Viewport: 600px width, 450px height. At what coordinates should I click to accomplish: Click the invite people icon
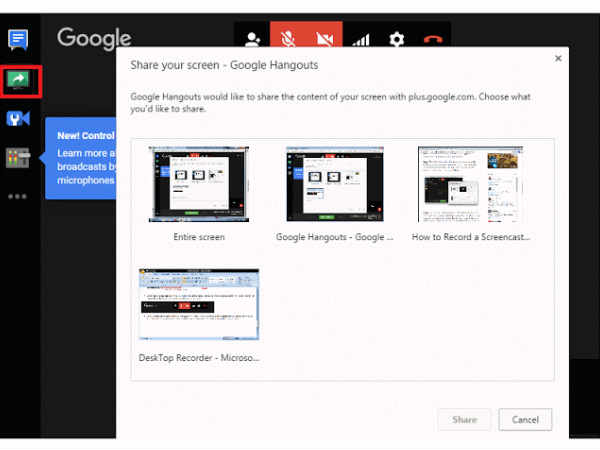(254, 40)
